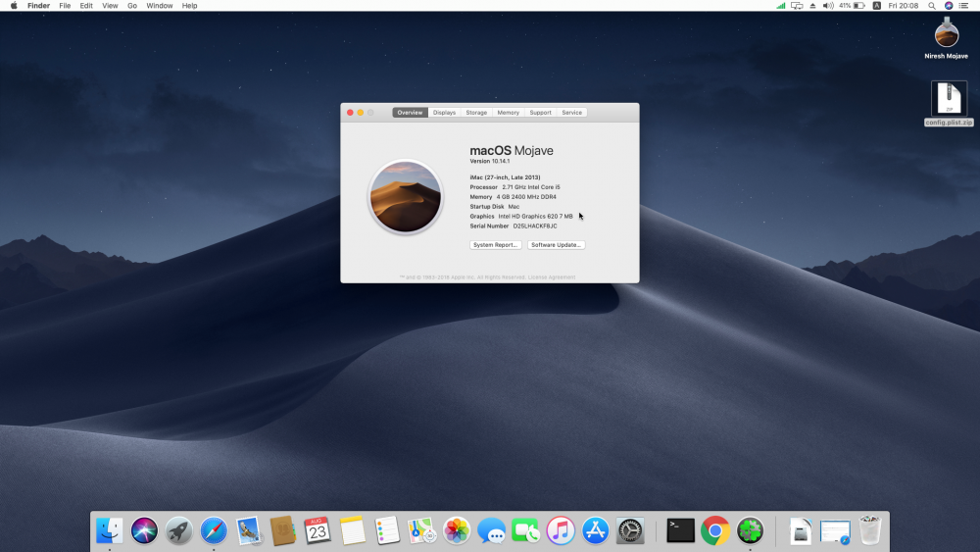Switch to the Displays tab
Image resolution: width=980 pixels, height=552 pixels.
pos(444,113)
